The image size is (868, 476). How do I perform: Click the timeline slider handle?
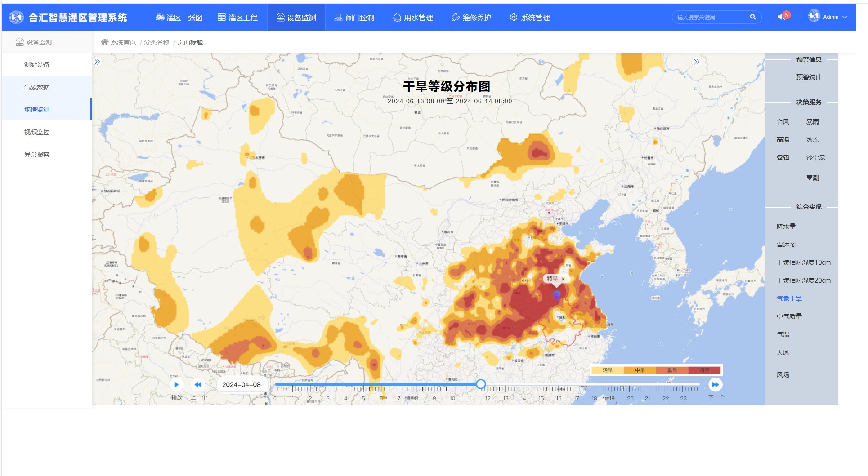(x=481, y=384)
